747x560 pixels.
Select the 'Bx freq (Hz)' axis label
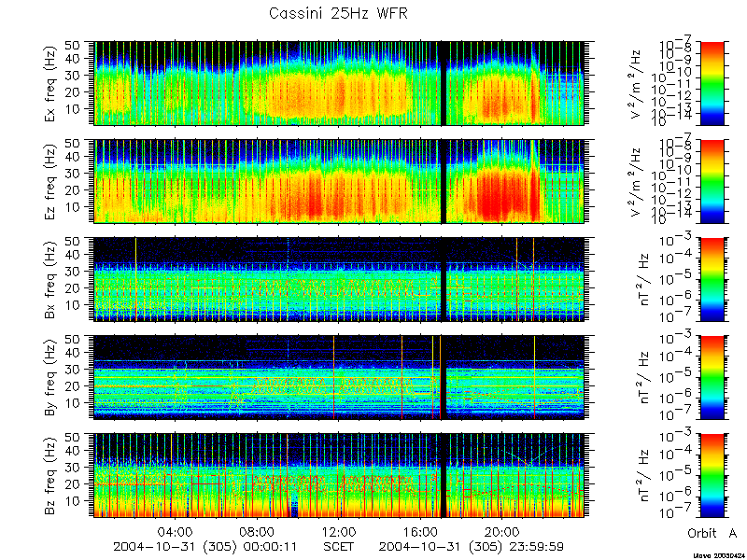50,279
